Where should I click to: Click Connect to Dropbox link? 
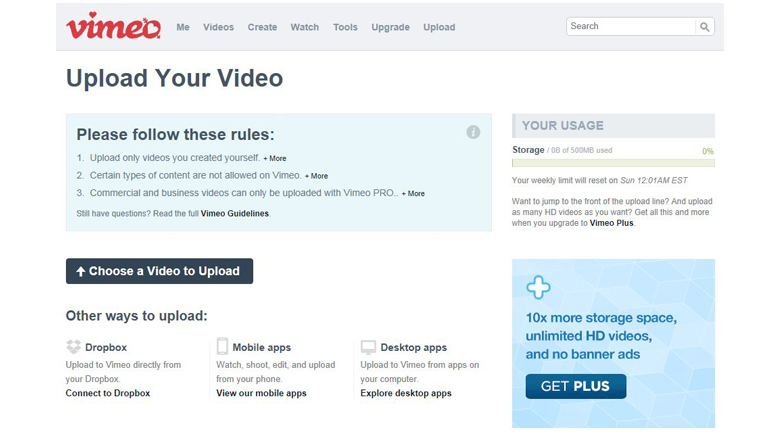click(x=108, y=393)
